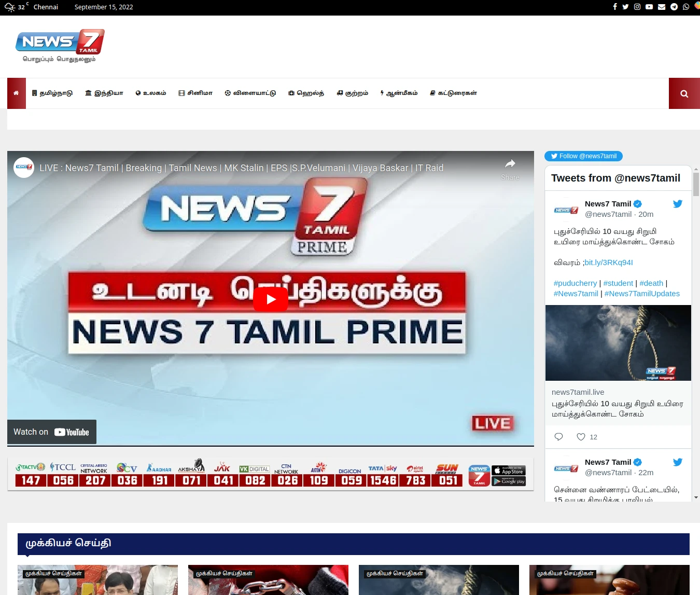Click the video Share arrow icon
The width and height of the screenshot is (700, 595).
click(510, 164)
